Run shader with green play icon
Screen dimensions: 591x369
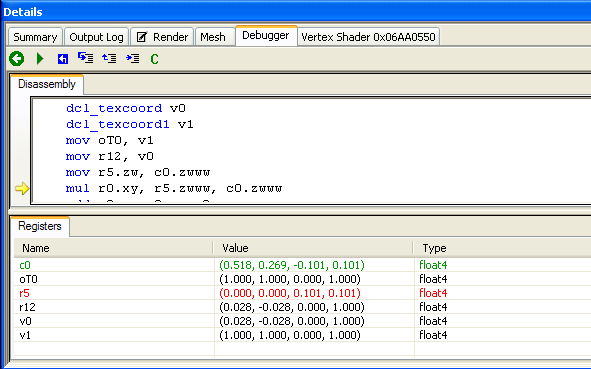coord(40,59)
